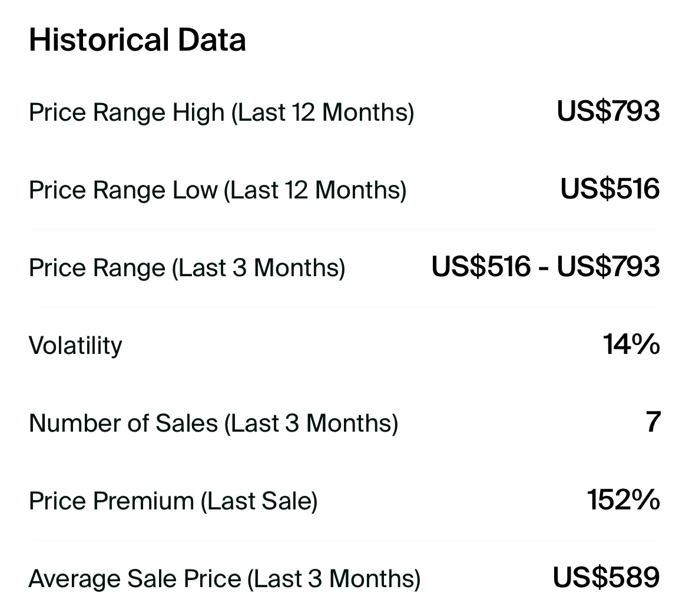The image size is (689, 616).
Task: Select the "Average Sale Price (Last 3 Months)" label
Action: (x=224, y=578)
